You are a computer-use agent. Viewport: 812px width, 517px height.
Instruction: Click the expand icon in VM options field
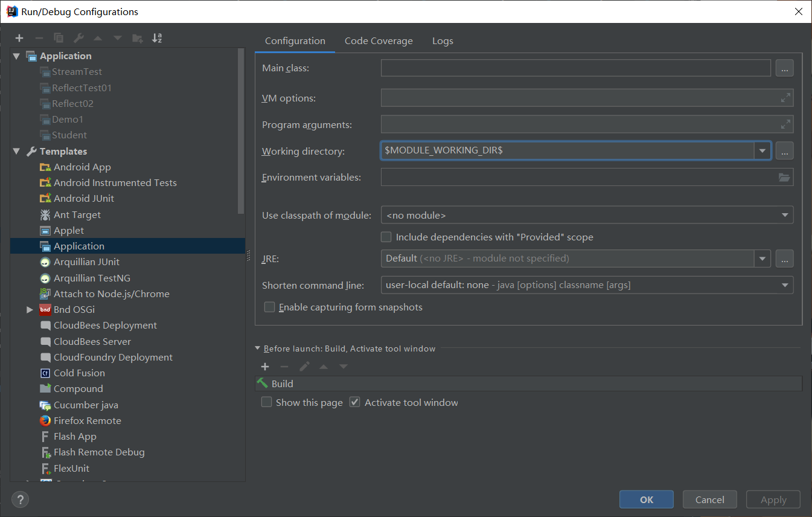pyautogui.click(x=785, y=98)
